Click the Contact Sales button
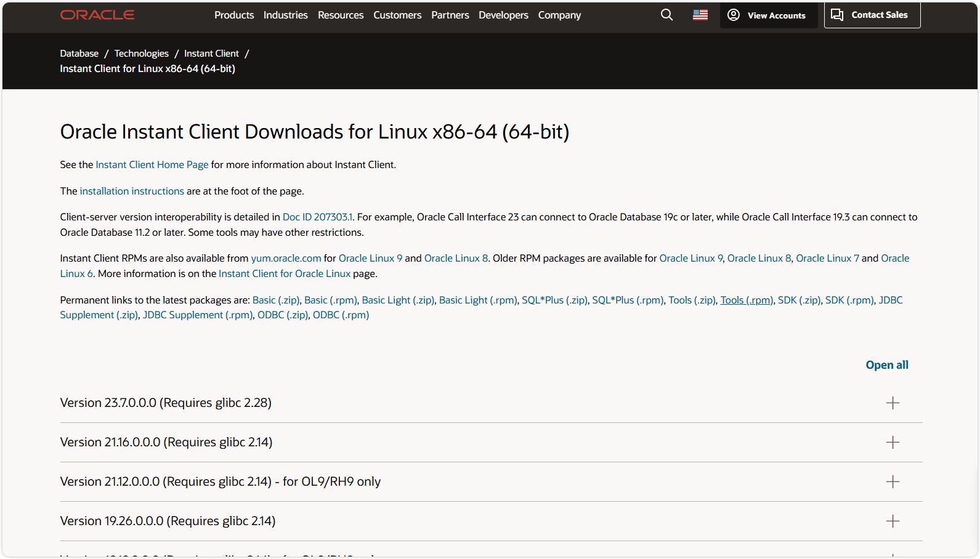This screenshot has height=559, width=980. tap(872, 15)
